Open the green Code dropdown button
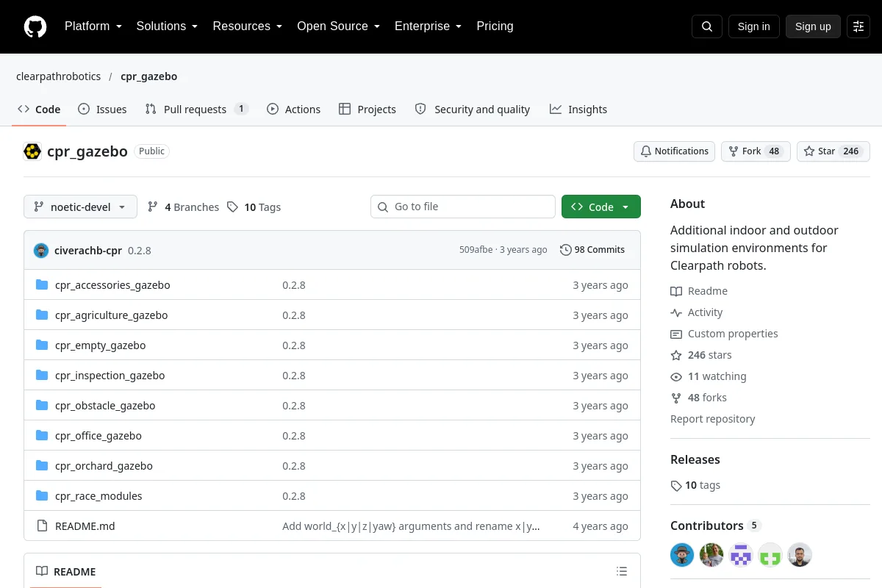882x588 pixels. click(601, 207)
